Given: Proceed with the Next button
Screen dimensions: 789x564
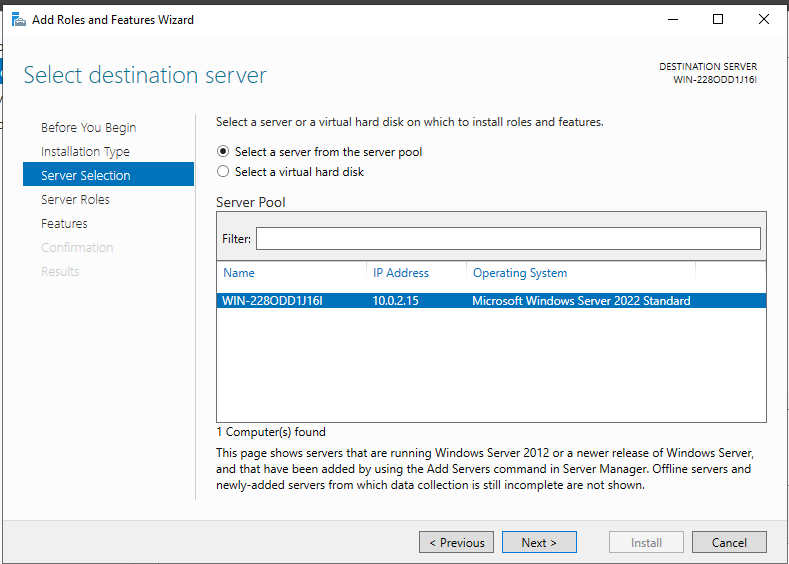Looking at the screenshot, I should click(x=539, y=542).
